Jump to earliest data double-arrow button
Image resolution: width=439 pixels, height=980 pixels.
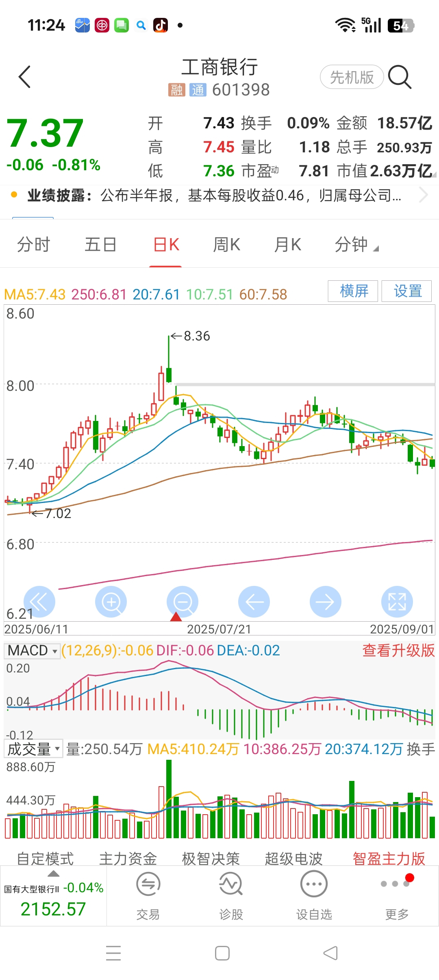[x=39, y=602]
